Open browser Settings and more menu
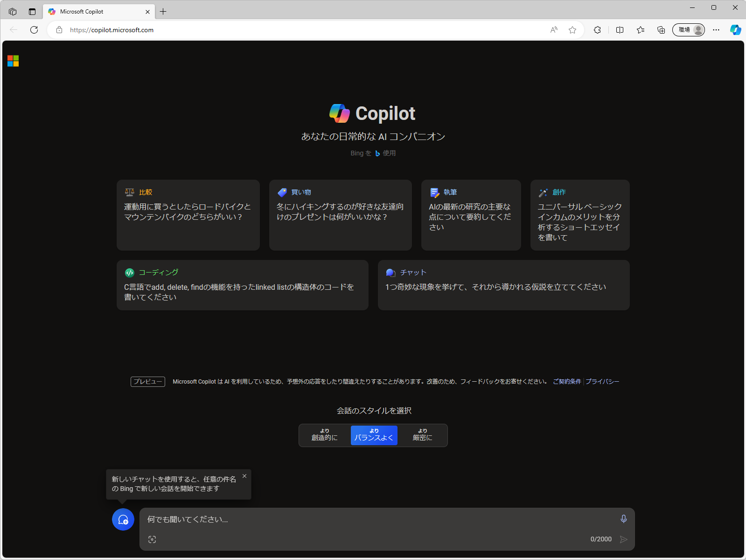This screenshot has height=560, width=746. pyautogui.click(x=716, y=30)
